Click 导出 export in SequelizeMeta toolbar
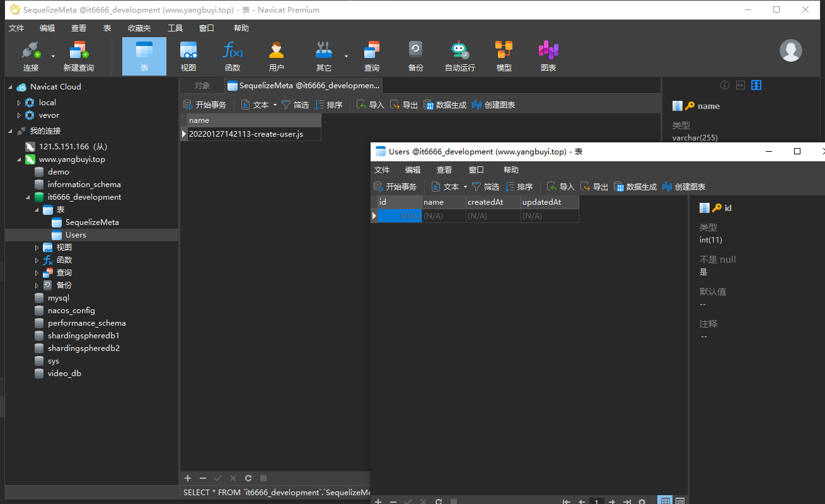The height and width of the screenshot is (504, 825). click(404, 105)
